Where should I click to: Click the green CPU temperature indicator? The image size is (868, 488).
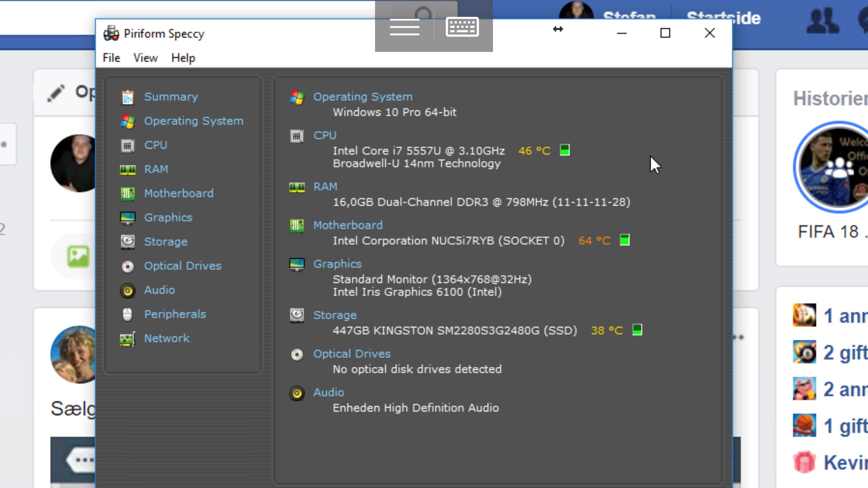click(565, 150)
